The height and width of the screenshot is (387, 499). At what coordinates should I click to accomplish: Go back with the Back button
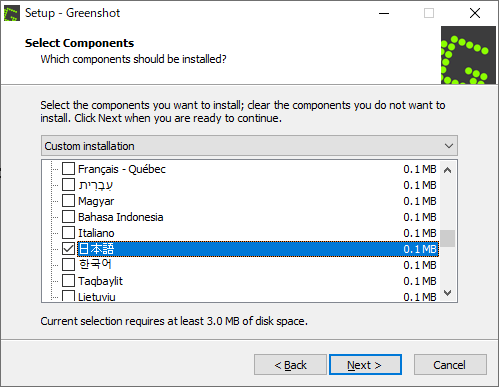coord(290,365)
